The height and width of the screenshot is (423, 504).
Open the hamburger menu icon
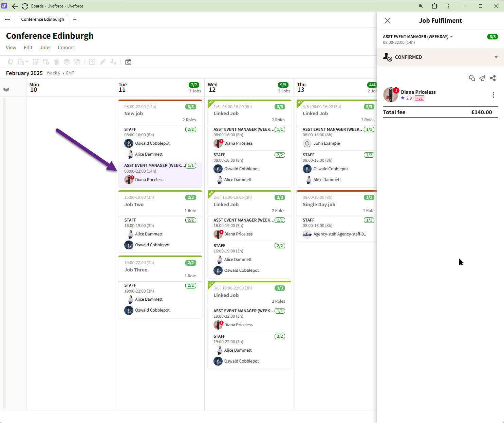[7, 19]
